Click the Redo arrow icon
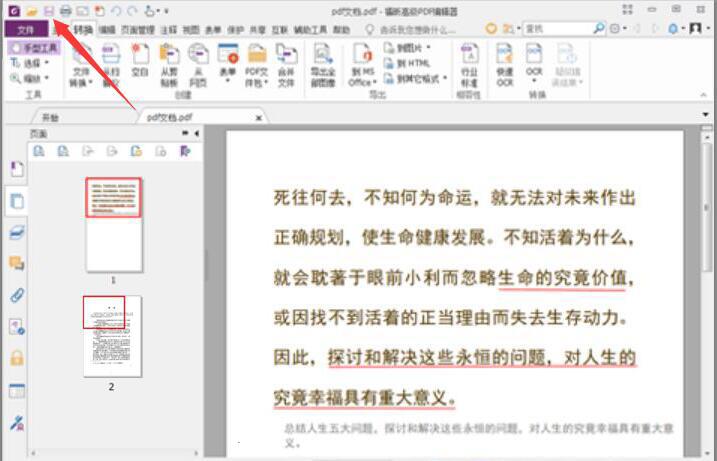The height and width of the screenshot is (461, 717). click(132, 11)
